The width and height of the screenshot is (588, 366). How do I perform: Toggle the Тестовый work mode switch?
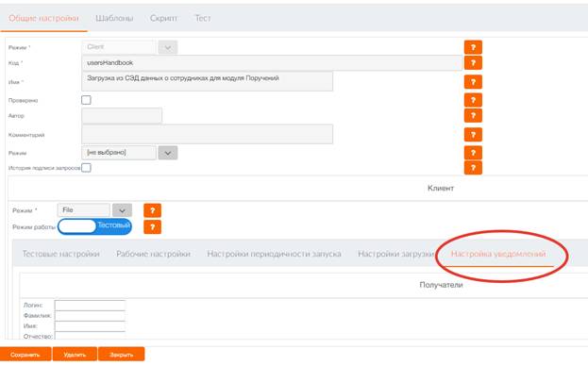[x=94, y=226]
